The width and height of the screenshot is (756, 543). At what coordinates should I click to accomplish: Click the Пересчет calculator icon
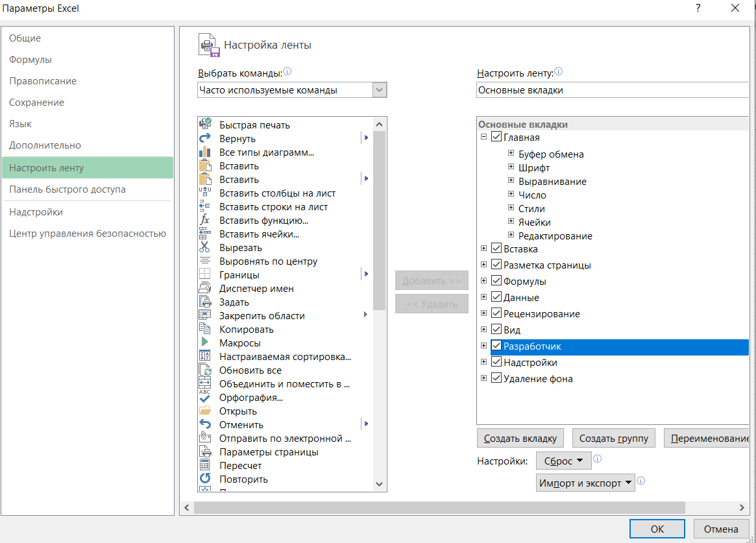206,465
